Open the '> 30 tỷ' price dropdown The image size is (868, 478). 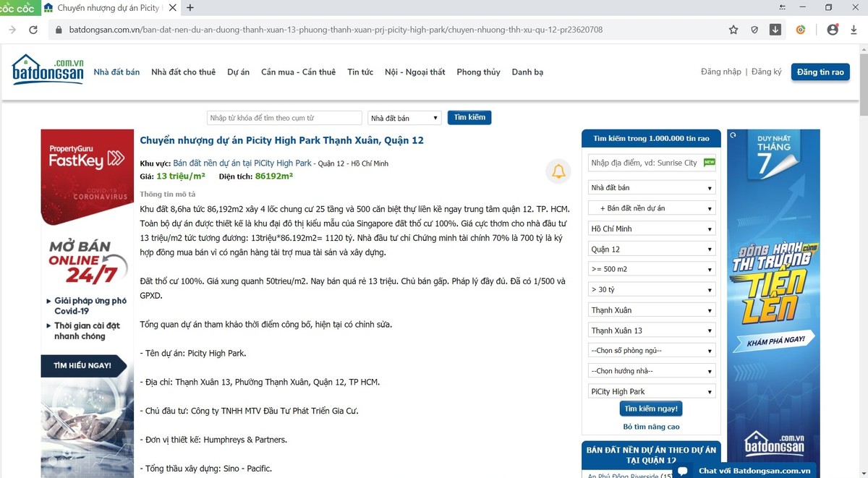tap(652, 289)
